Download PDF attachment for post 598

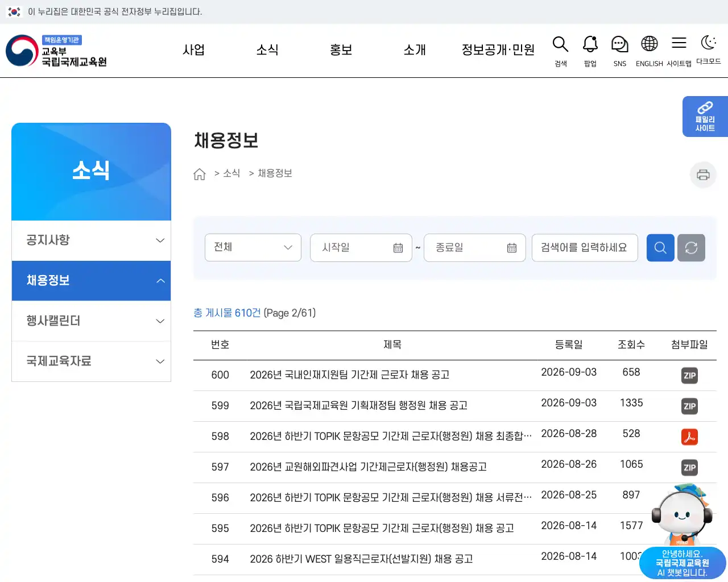click(x=689, y=436)
